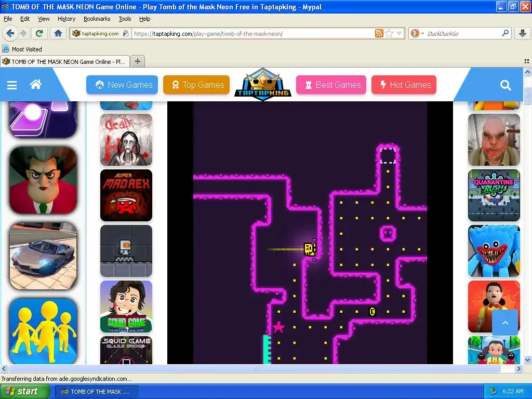Click the TapTapKing site home icon
532x399 pixels.
(x=36, y=84)
